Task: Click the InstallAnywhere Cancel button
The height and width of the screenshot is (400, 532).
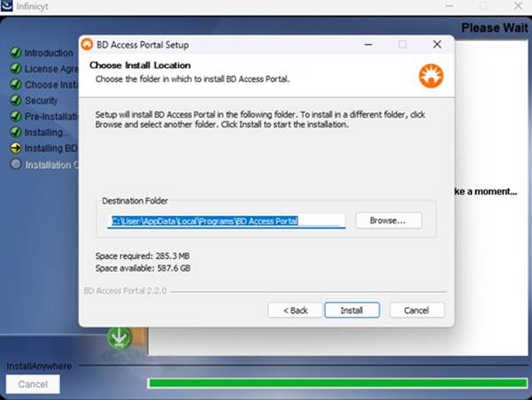Action: point(33,384)
